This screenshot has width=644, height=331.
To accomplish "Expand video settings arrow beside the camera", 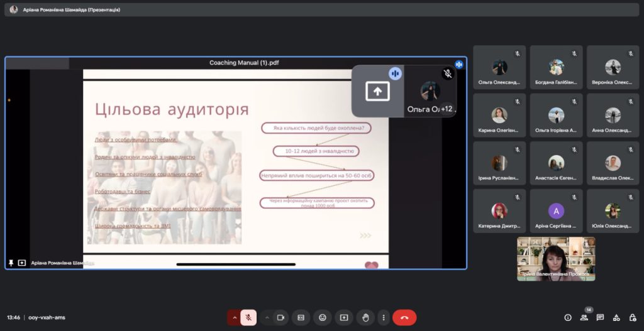I will (x=267, y=318).
